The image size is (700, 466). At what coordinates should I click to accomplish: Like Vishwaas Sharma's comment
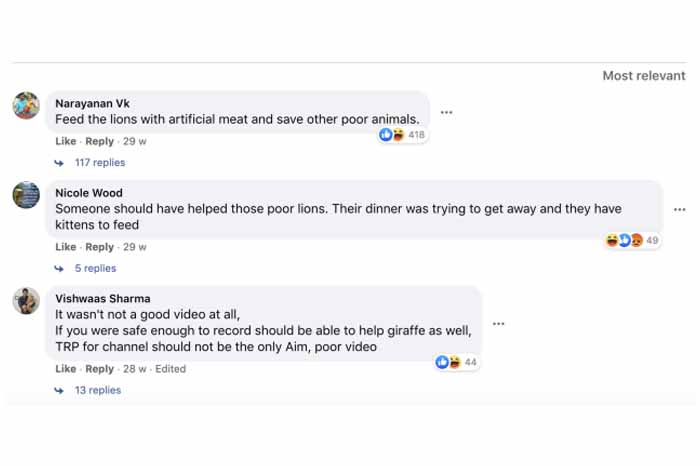click(65, 369)
